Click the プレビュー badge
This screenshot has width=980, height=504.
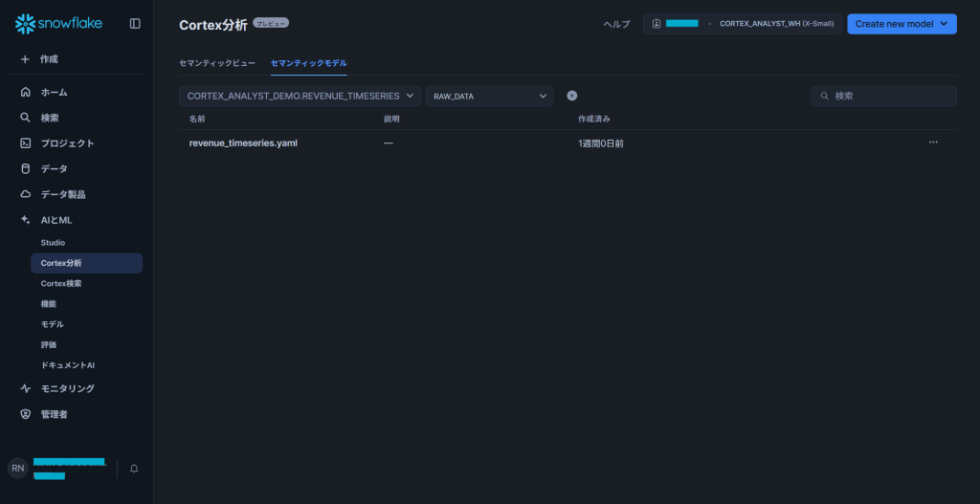[x=271, y=23]
